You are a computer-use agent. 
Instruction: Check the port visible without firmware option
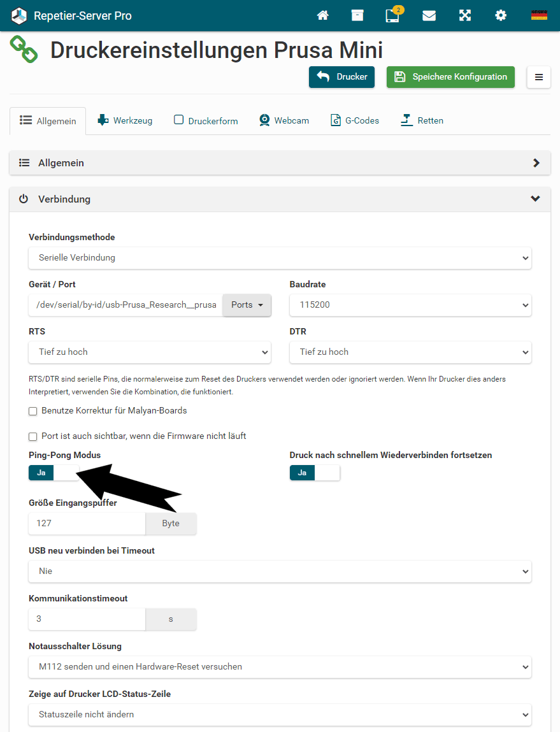pyautogui.click(x=33, y=437)
